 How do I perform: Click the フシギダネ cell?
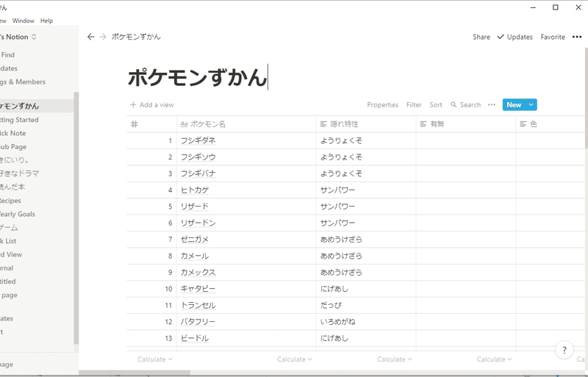coord(246,140)
